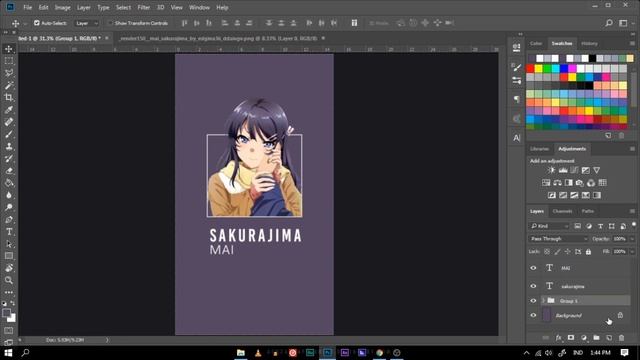The width and height of the screenshot is (640, 360).
Task: Hide the MAI text layer
Action: pos(533,268)
